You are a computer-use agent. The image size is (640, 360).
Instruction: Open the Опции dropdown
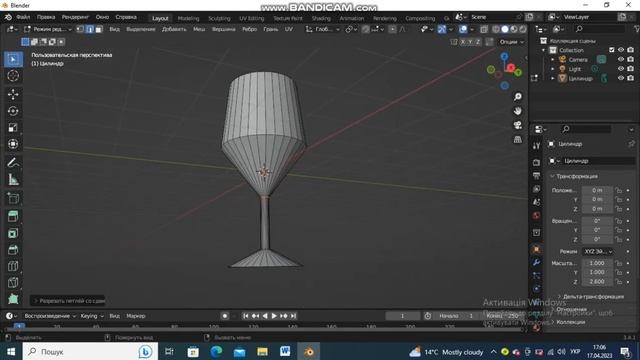[511, 42]
